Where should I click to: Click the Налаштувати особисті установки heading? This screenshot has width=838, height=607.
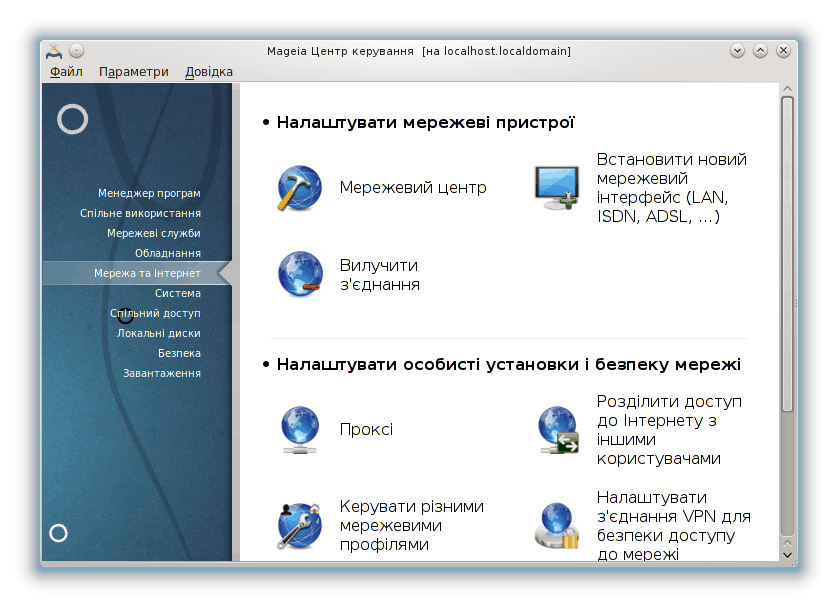pyautogui.click(x=509, y=364)
